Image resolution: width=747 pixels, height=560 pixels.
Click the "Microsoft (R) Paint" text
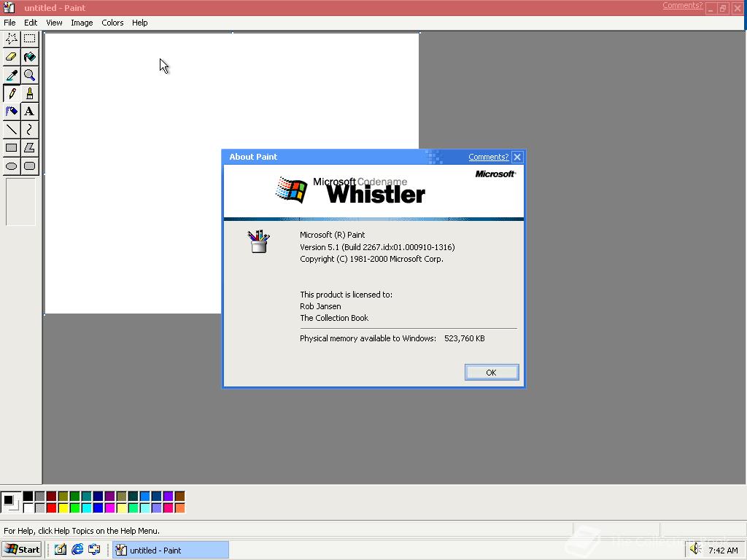tap(333, 235)
